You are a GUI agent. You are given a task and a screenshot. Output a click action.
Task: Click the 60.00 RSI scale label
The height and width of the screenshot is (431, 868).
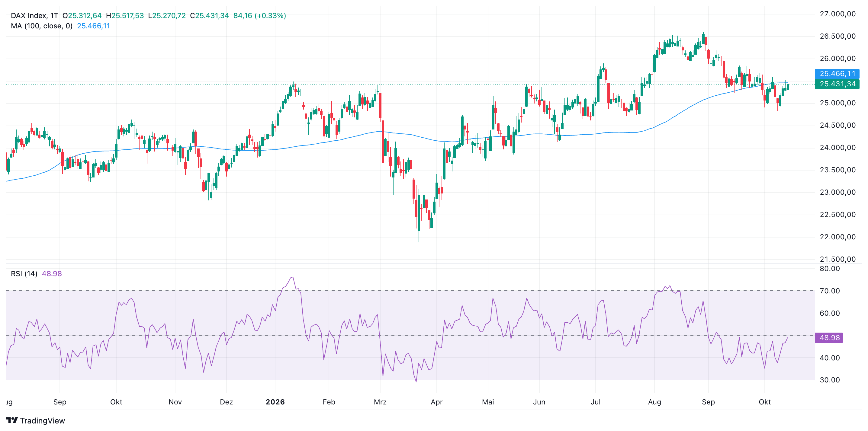pos(830,313)
